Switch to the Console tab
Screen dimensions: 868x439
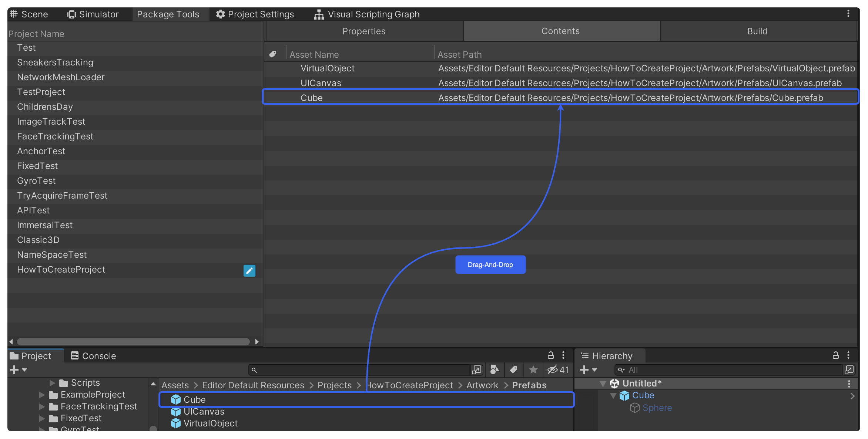94,356
